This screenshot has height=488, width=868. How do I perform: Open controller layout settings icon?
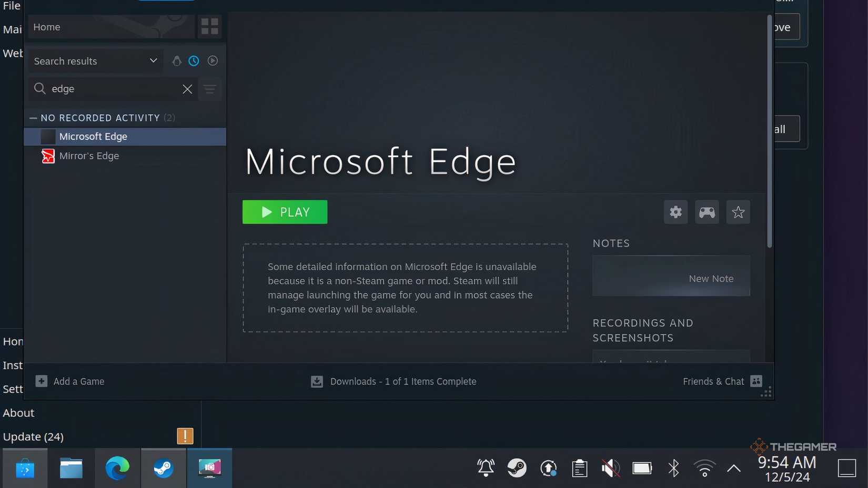pyautogui.click(x=706, y=212)
